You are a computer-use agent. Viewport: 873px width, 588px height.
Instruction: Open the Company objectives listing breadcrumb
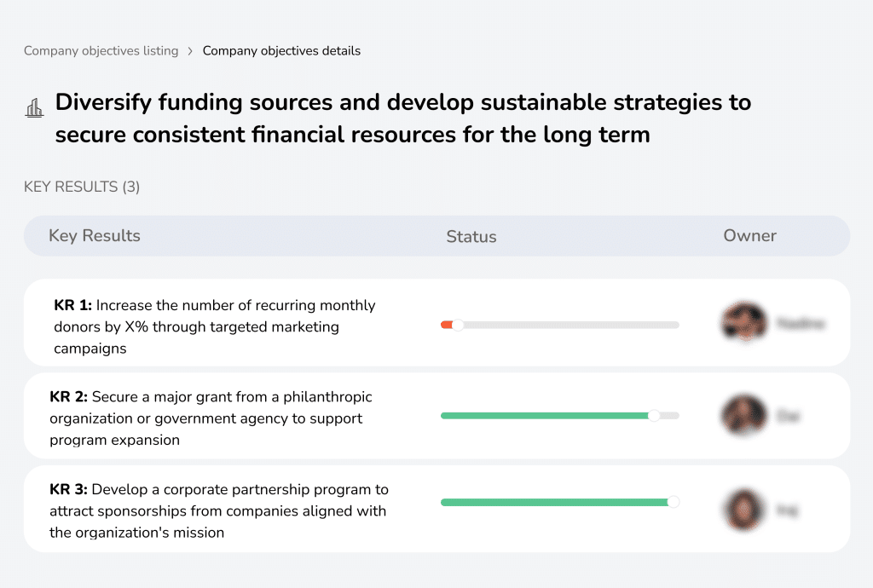101,51
